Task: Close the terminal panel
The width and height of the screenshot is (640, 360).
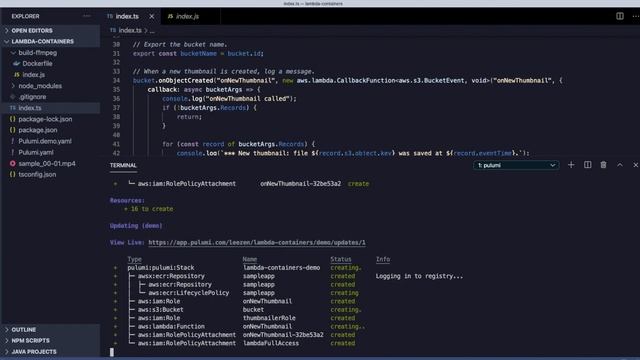Action: (636, 165)
